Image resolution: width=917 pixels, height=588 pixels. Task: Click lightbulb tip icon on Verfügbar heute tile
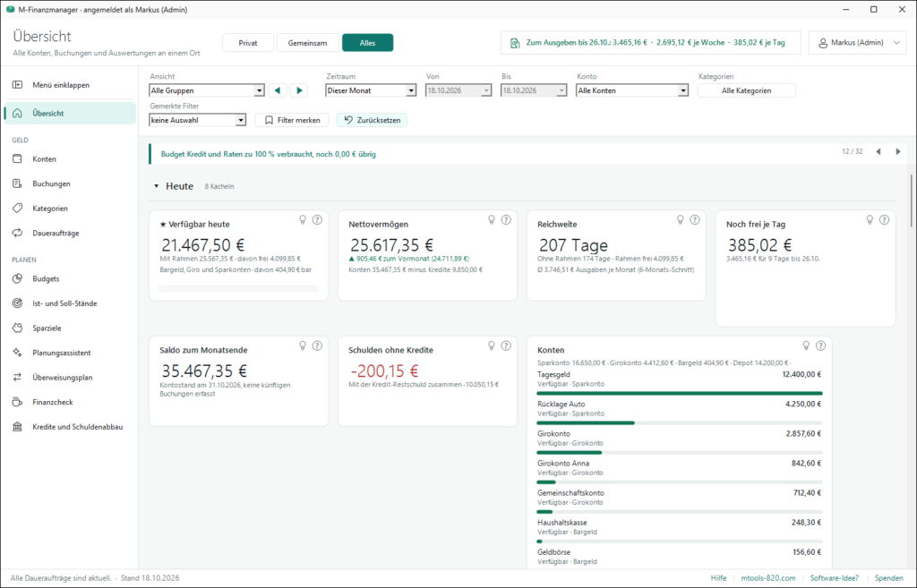pos(303,220)
